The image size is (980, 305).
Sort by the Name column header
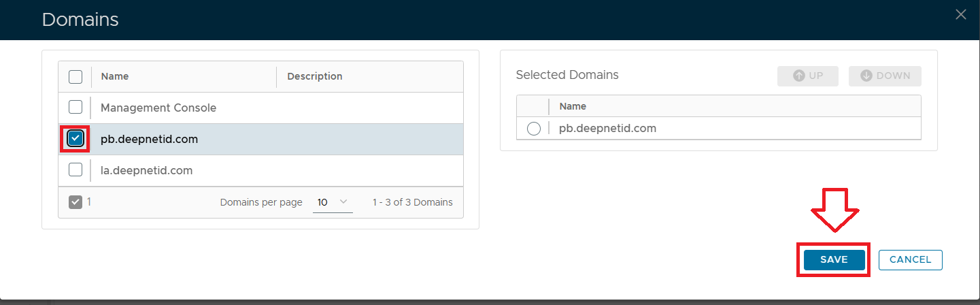pos(115,76)
